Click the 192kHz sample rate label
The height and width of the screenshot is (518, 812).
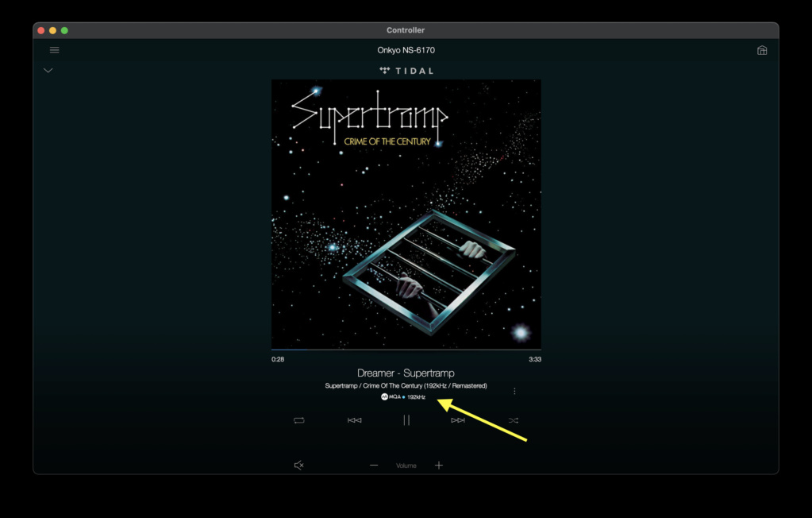click(x=416, y=397)
